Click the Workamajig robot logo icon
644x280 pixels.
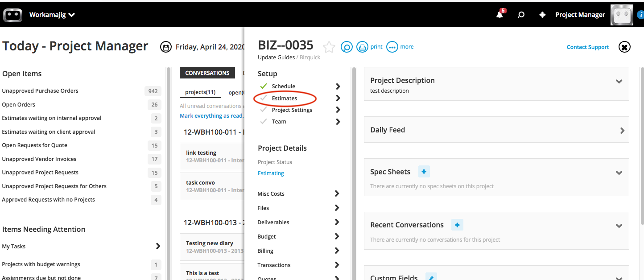point(13,15)
